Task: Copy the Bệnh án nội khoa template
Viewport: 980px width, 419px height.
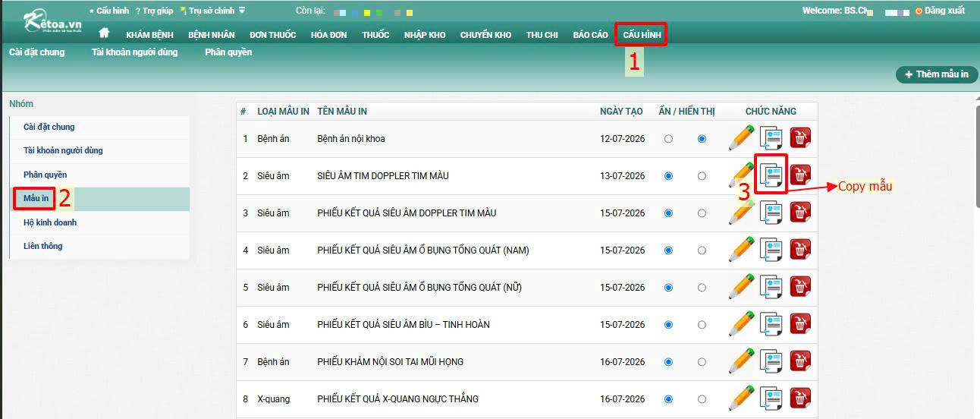Action: 771,138
